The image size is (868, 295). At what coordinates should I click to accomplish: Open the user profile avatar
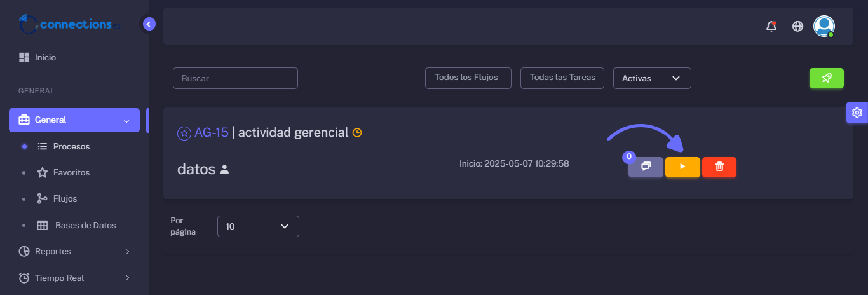[x=824, y=26]
